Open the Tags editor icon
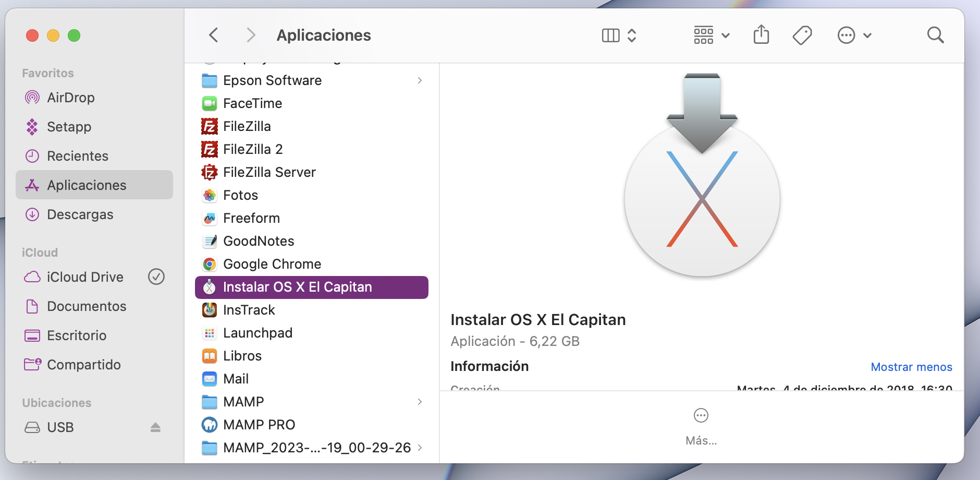This screenshot has height=480, width=980. pyautogui.click(x=802, y=35)
